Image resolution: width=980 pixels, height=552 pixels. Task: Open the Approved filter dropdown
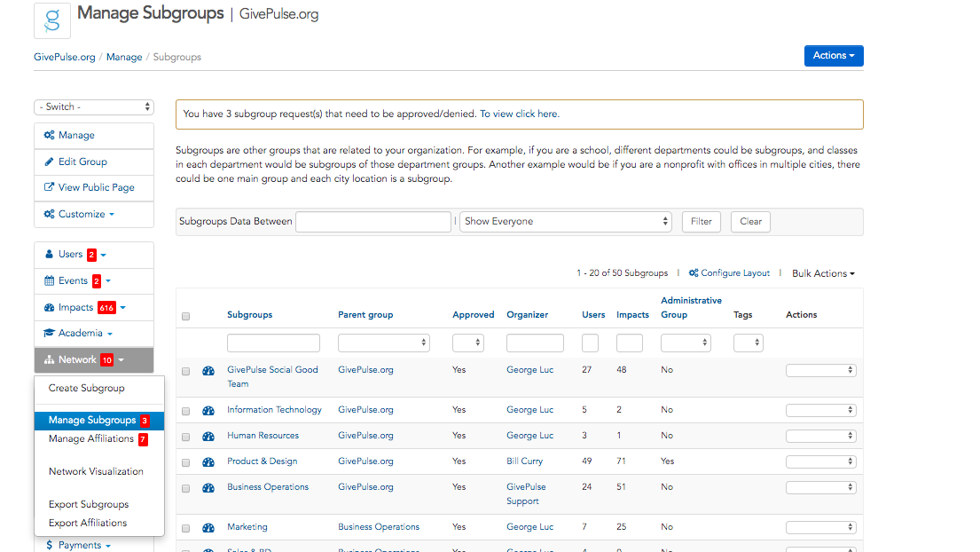468,343
